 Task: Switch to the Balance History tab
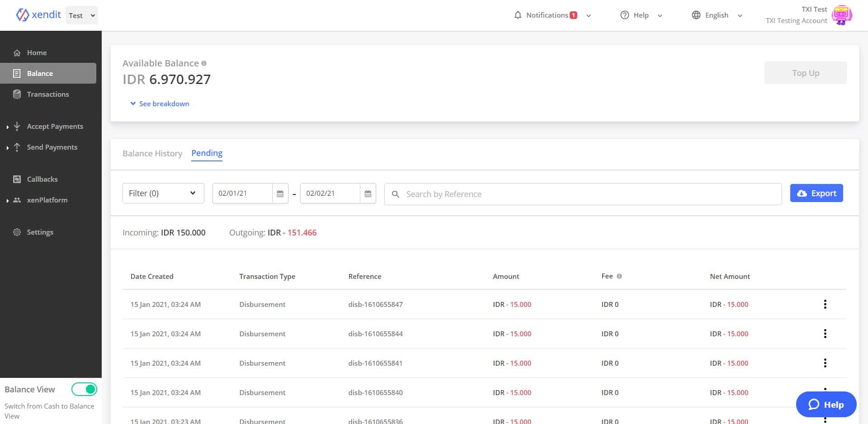point(152,153)
